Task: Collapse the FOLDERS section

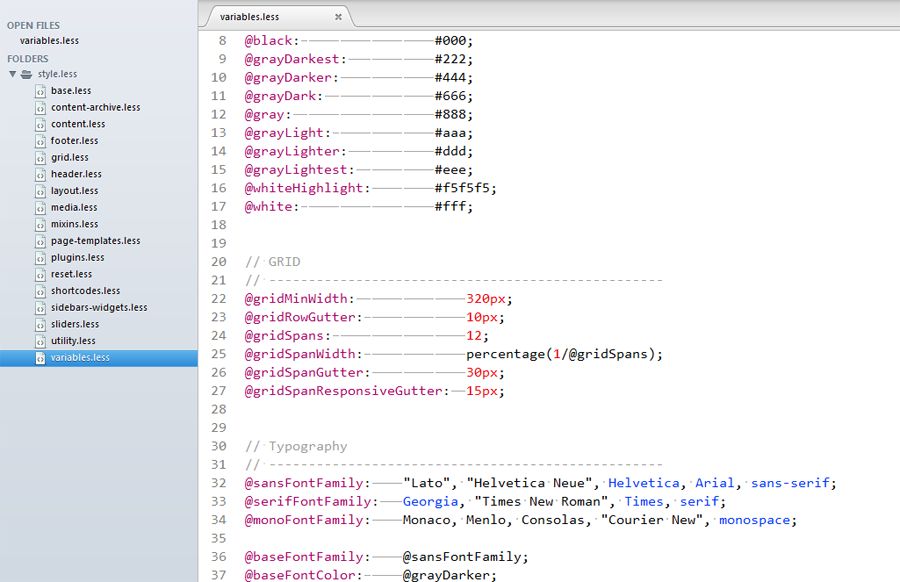Action: tap(27, 58)
